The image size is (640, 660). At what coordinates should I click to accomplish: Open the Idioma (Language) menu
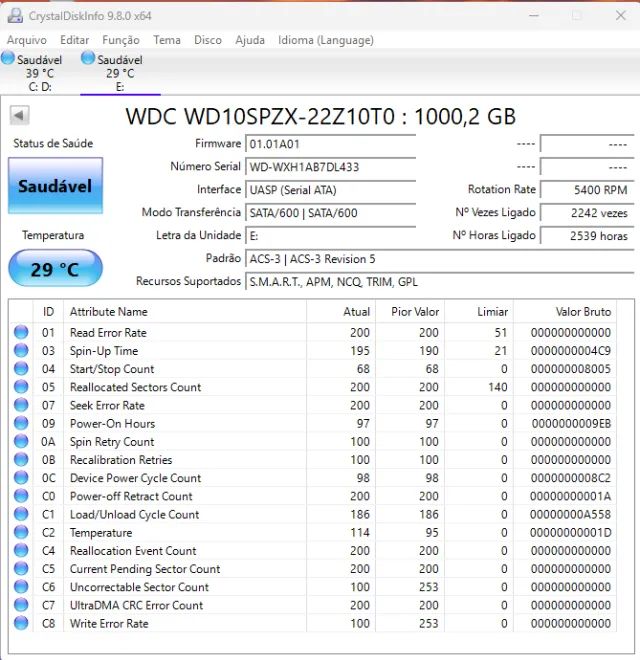[325, 40]
